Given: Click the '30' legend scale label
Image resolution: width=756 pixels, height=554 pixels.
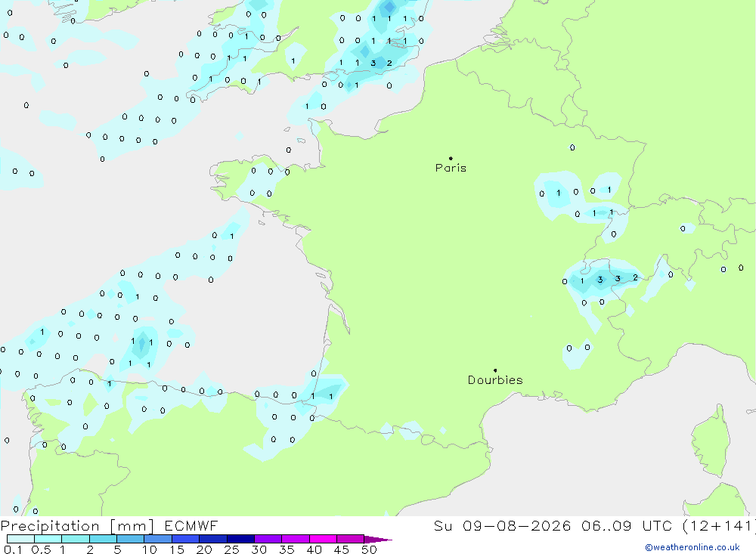Looking at the screenshot, I should click(x=259, y=549).
